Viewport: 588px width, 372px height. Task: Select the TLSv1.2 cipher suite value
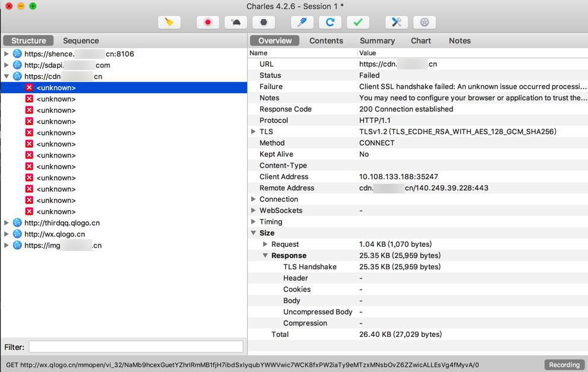point(457,132)
